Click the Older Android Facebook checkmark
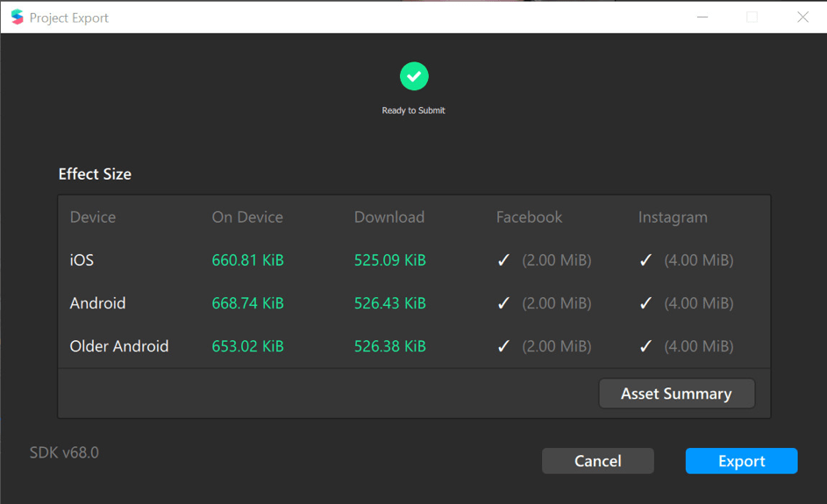This screenshot has height=504, width=827. tap(503, 346)
